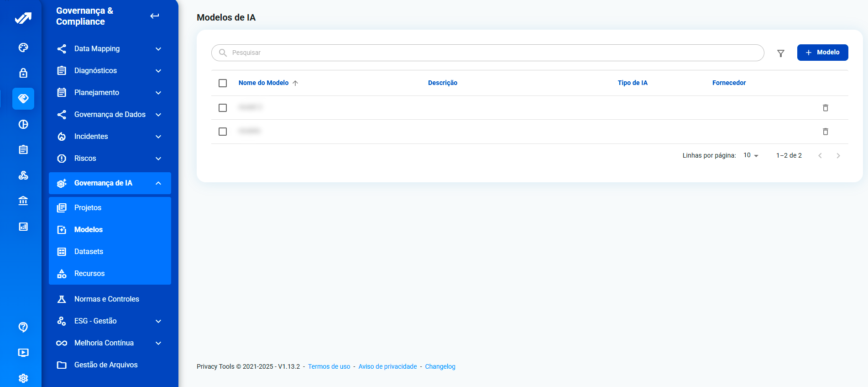Open settings gear icon in left rail
Screen dimensions: 868x387
pos(23,378)
